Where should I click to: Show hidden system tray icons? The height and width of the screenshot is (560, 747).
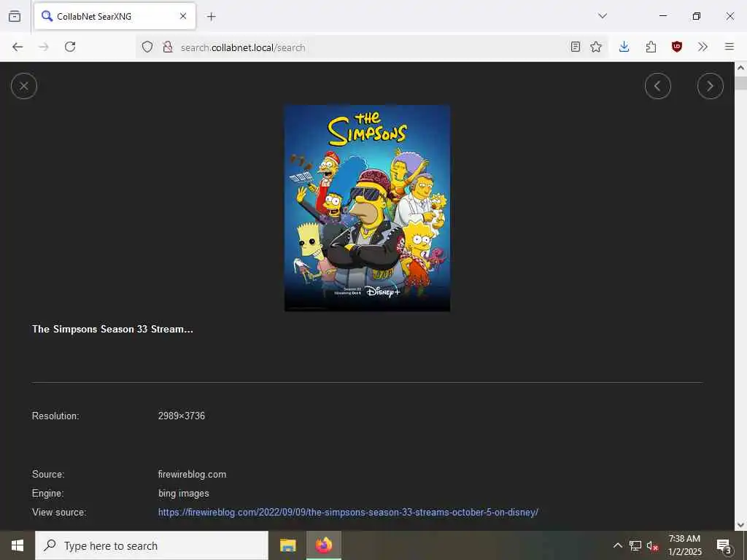point(617,545)
